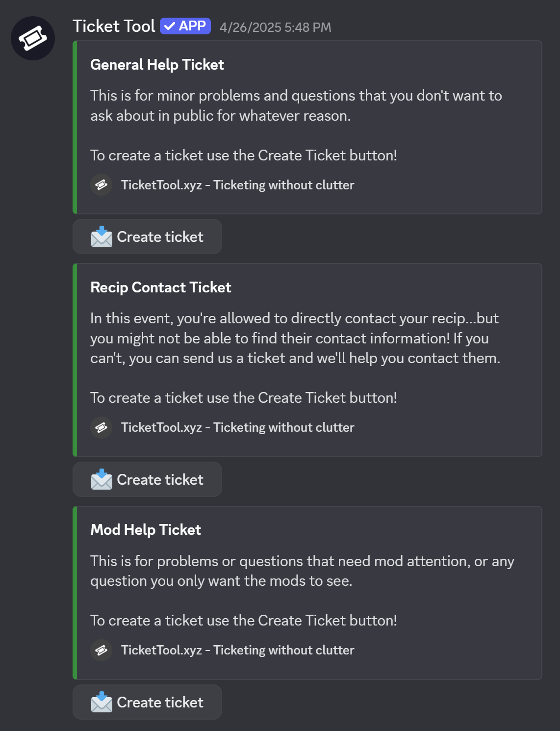The height and width of the screenshot is (731, 560).
Task: Click the green accent bar on General Help embed
Action: pyautogui.click(x=75, y=128)
